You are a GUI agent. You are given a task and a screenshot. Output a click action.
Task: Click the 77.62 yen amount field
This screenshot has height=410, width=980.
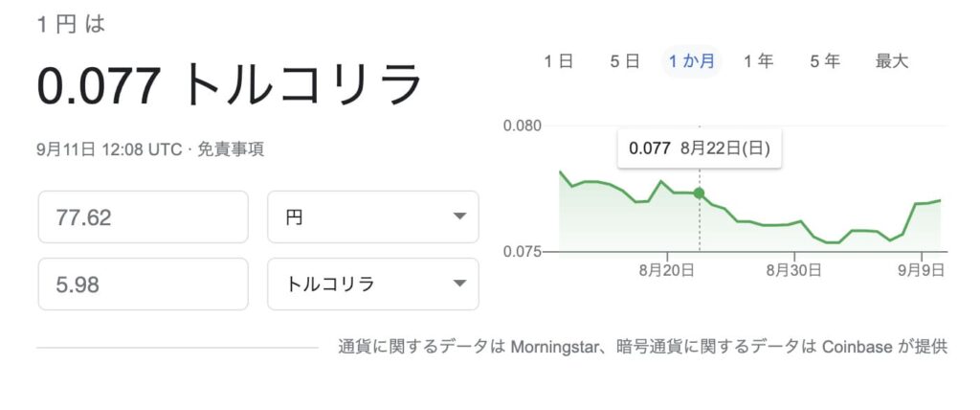[x=143, y=217]
